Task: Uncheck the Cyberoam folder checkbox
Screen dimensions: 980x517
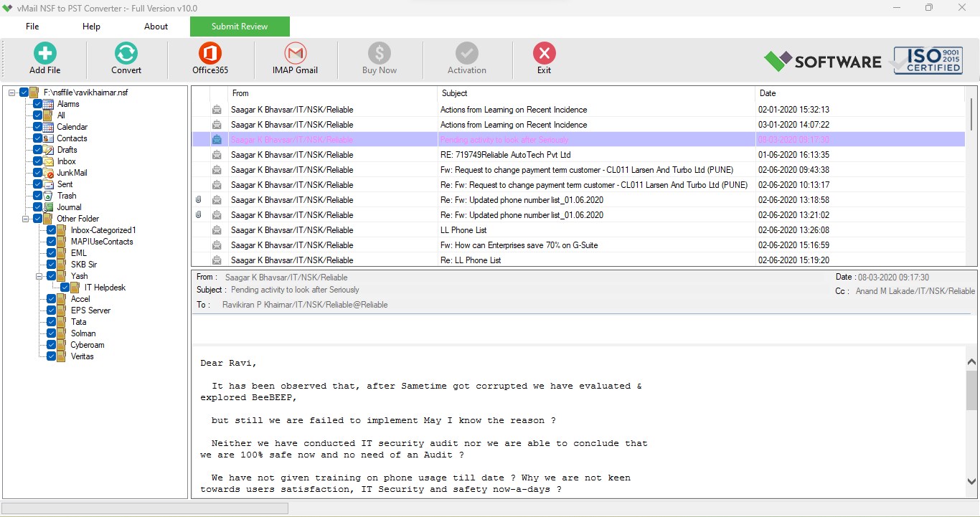Action: tap(52, 345)
